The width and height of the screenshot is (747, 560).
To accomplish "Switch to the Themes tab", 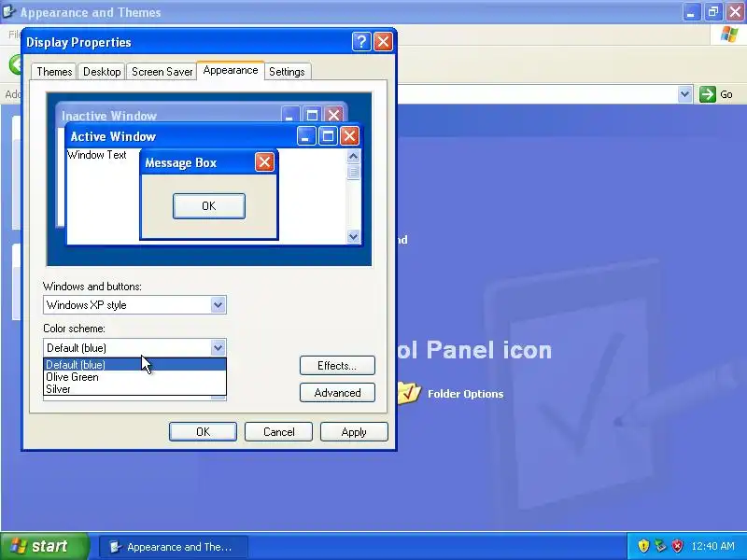I will pyautogui.click(x=54, y=72).
